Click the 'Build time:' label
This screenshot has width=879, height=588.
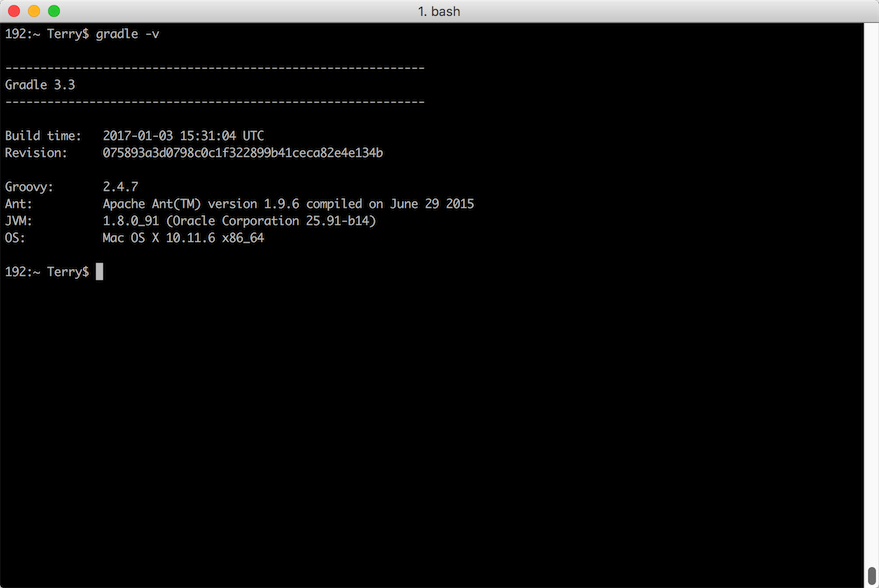43,136
